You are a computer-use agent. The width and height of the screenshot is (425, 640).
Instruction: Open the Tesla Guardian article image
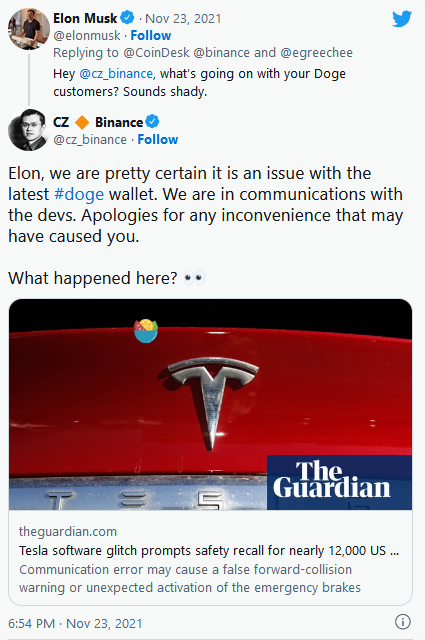[x=210, y=404]
